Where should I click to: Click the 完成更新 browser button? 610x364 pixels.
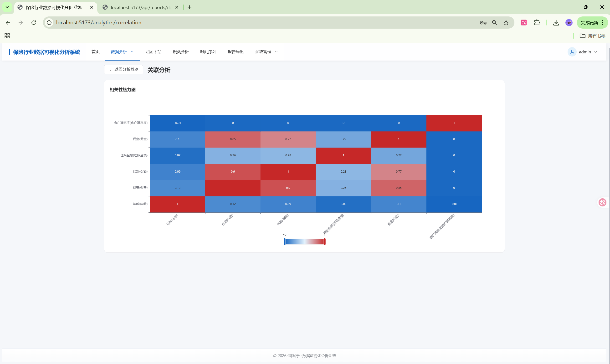click(x=589, y=23)
